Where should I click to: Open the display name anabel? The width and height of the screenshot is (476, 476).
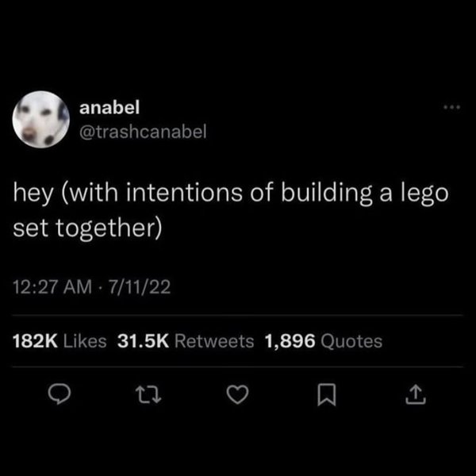109,107
